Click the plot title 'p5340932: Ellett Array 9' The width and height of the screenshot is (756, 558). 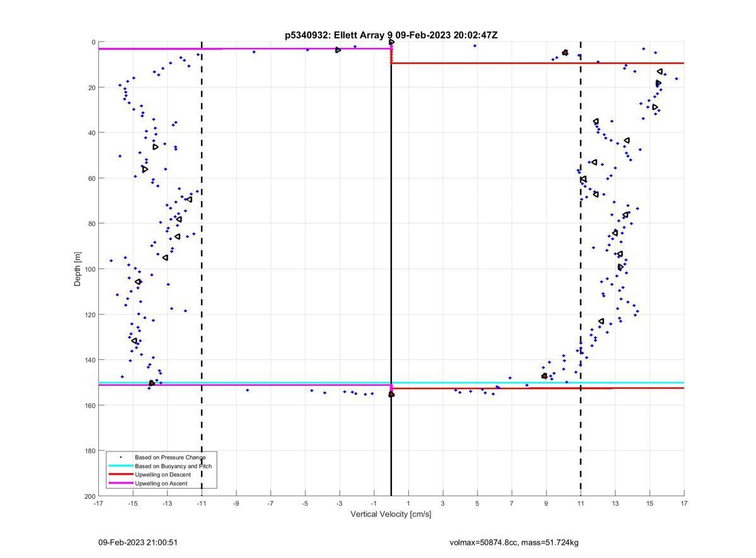click(x=339, y=35)
